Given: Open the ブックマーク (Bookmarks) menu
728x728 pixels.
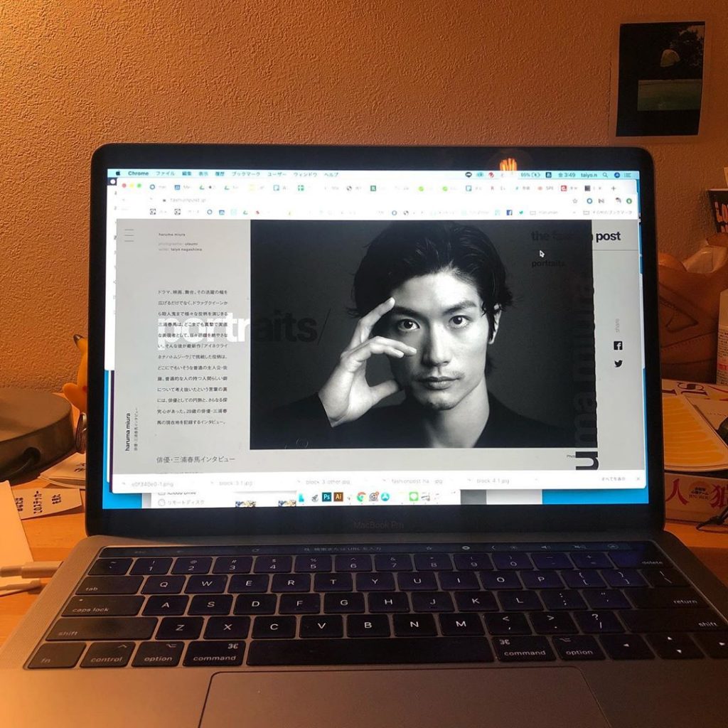Looking at the screenshot, I should pos(246,173).
